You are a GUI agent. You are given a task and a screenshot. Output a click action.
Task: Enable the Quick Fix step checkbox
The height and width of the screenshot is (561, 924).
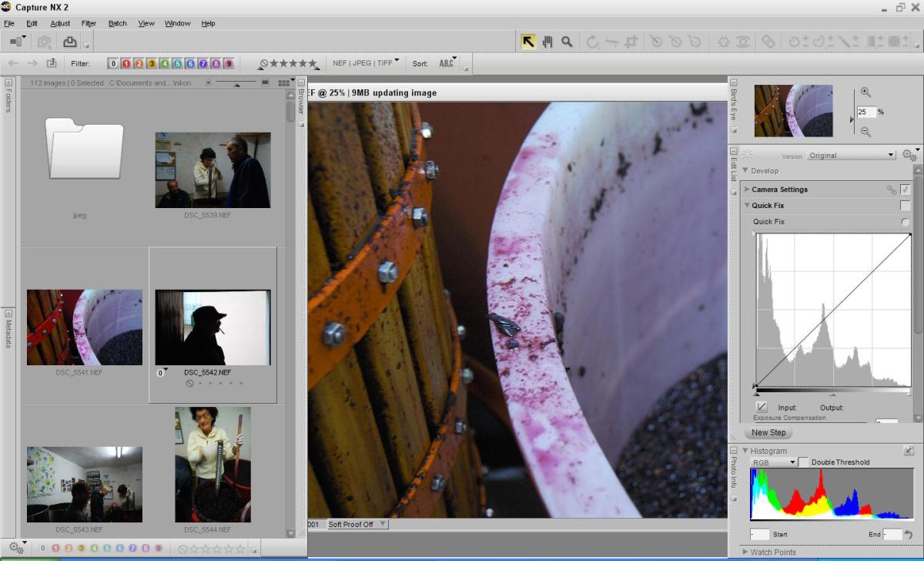[906, 206]
